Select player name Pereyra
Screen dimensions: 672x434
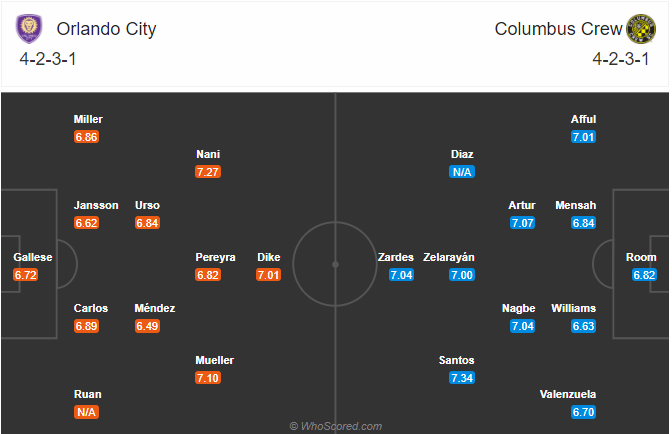215,257
